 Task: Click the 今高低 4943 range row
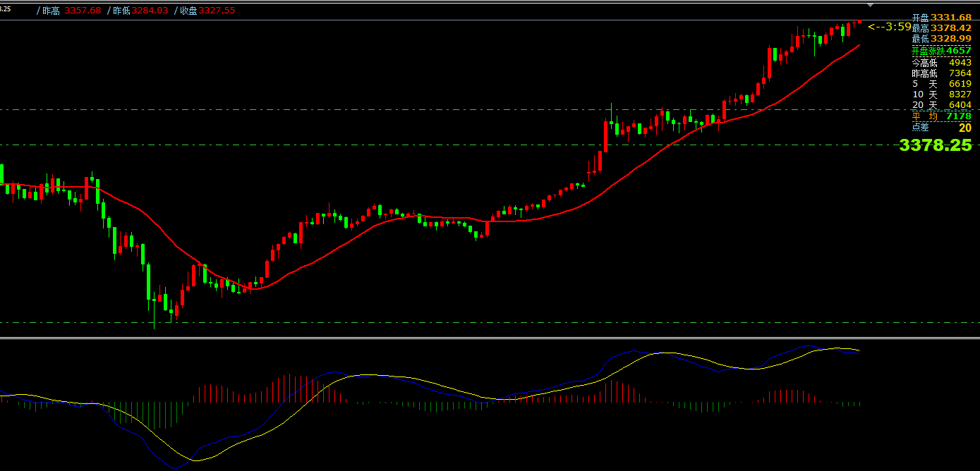tap(941, 63)
